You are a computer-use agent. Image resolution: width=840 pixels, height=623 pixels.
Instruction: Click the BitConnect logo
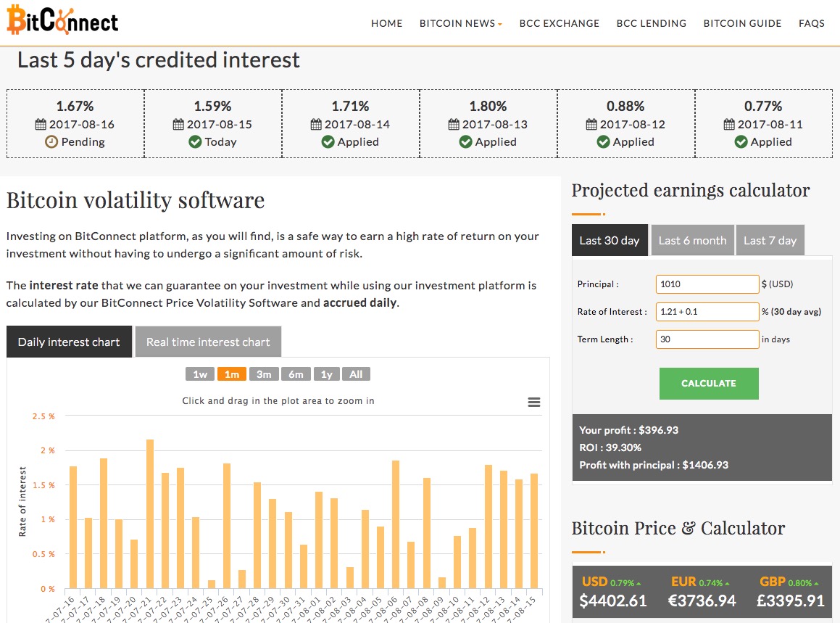point(62,20)
